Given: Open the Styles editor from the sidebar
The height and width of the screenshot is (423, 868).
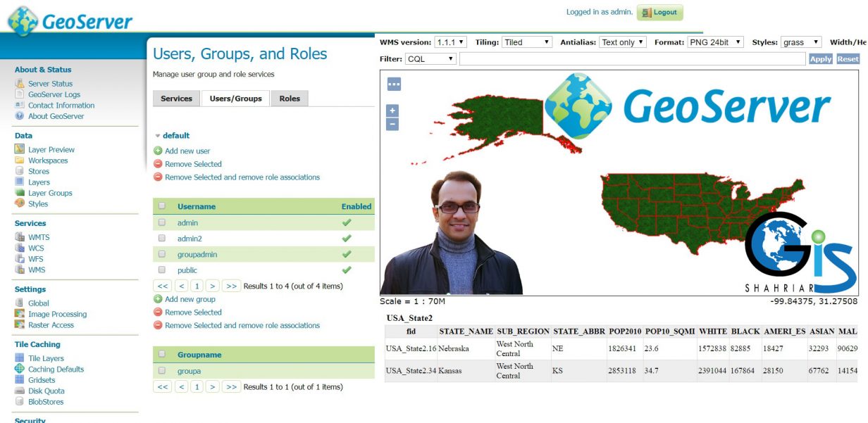Looking at the screenshot, I should (x=37, y=203).
